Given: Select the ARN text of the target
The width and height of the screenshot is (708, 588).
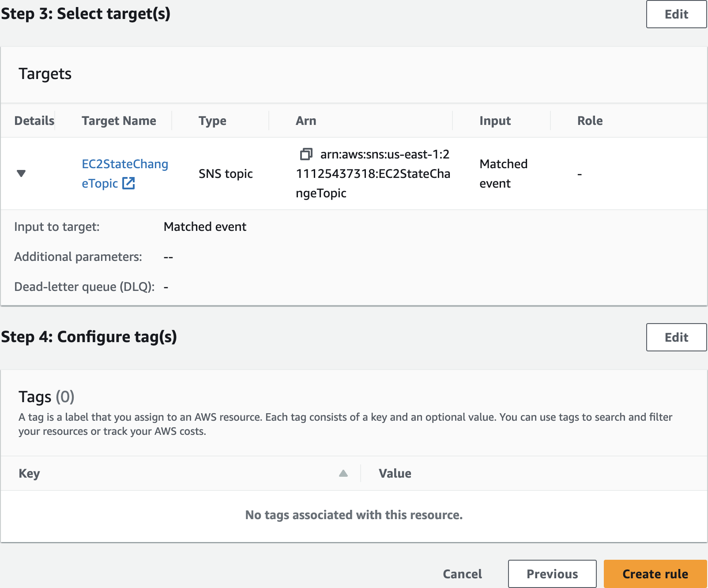Looking at the screenshot, I should (373, 174).
